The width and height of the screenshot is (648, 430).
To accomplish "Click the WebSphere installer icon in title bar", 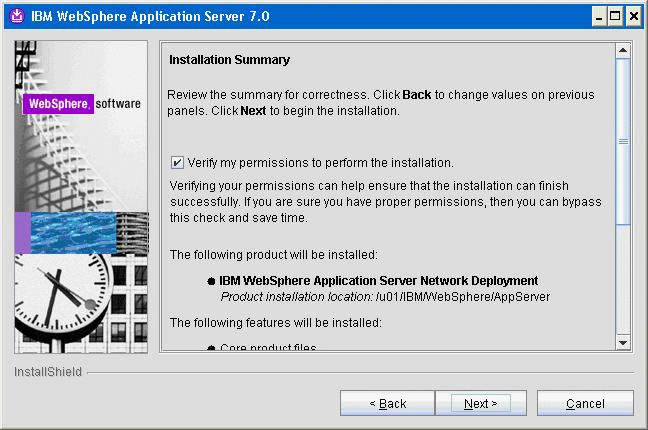I will click(x=16, y=17).
